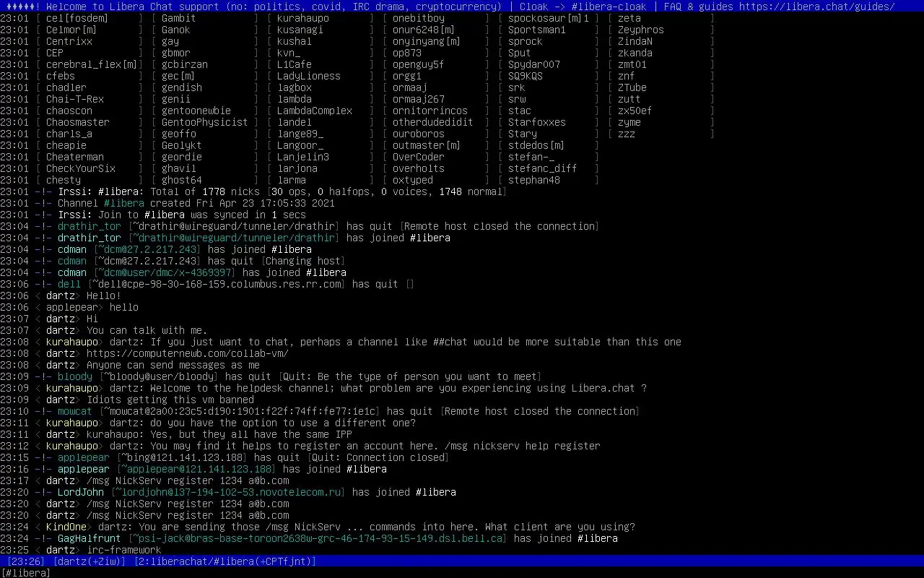Click GagHalfrunt has joined #libera line
The height and width of the screenshot is (578, 924).
pos(309,538)
